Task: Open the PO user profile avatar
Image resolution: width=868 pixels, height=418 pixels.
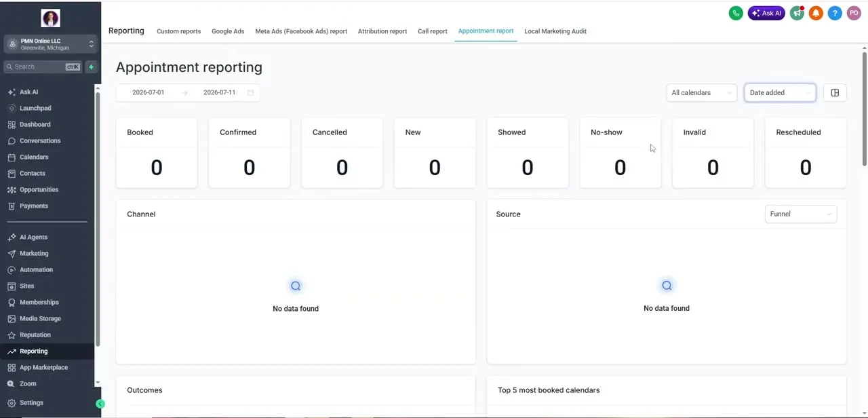Action: 854,13
